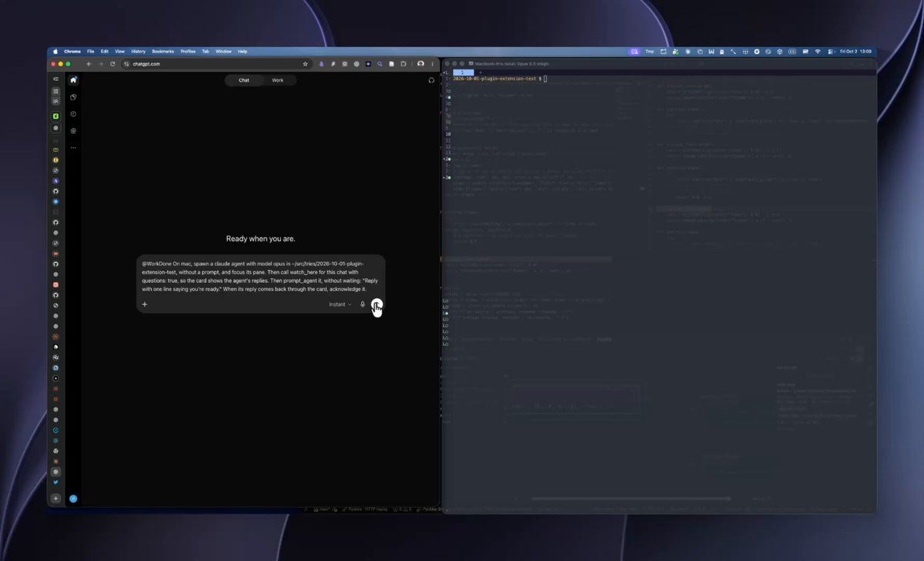Viewport: 924px width, 561px height.
Task: Open the File menu
Action: pos(91,51)
